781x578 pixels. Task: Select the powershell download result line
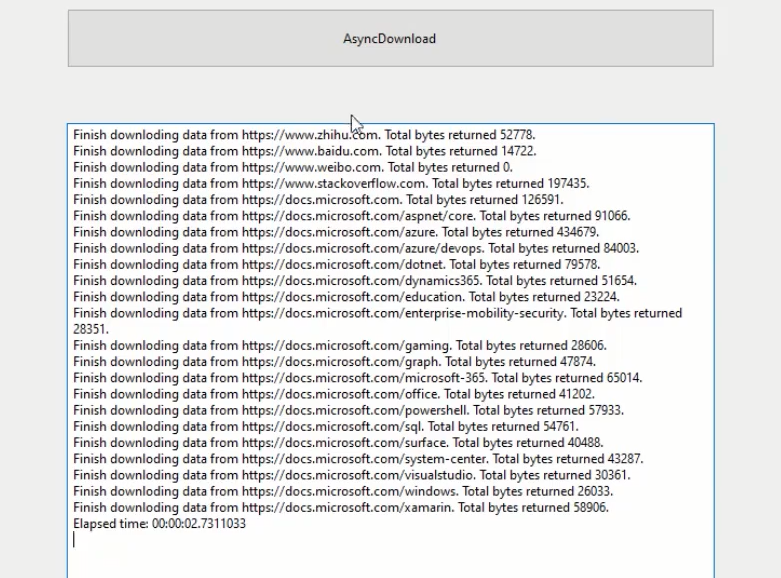click(349, 410)
